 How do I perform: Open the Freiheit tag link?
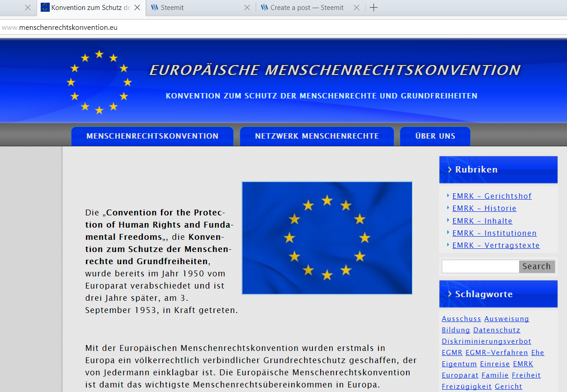(x=526, y=375)
